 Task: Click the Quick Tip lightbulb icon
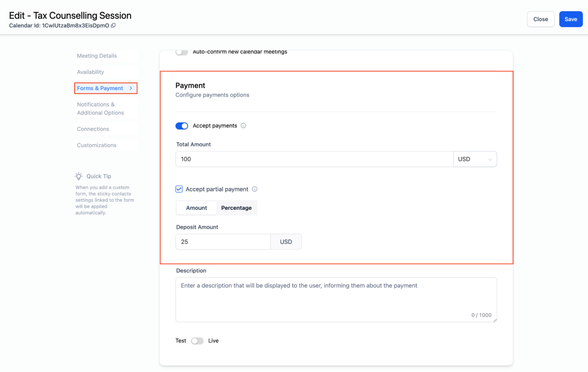[x=79, y=176]
